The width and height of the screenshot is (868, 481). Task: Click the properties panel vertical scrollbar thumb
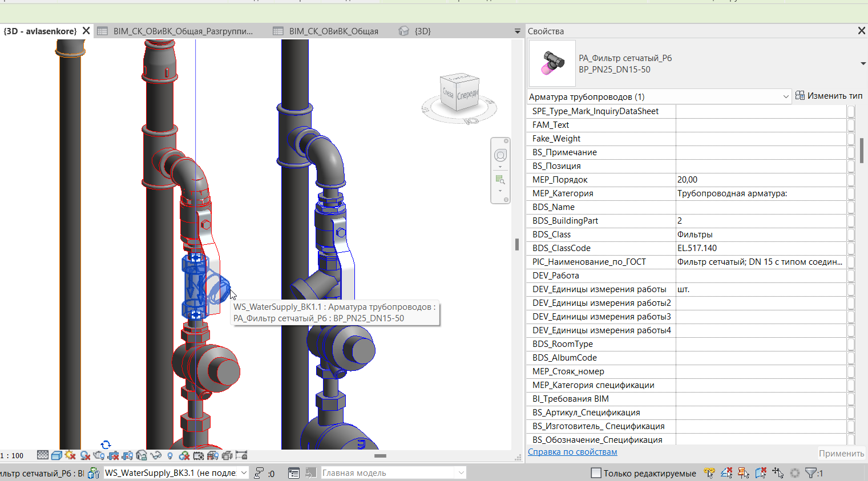coord(862,150)
